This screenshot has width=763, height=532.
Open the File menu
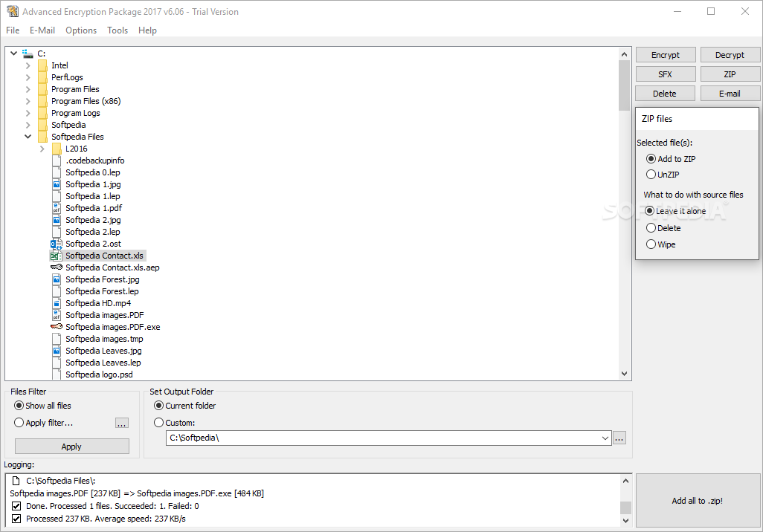coord(13,30)
